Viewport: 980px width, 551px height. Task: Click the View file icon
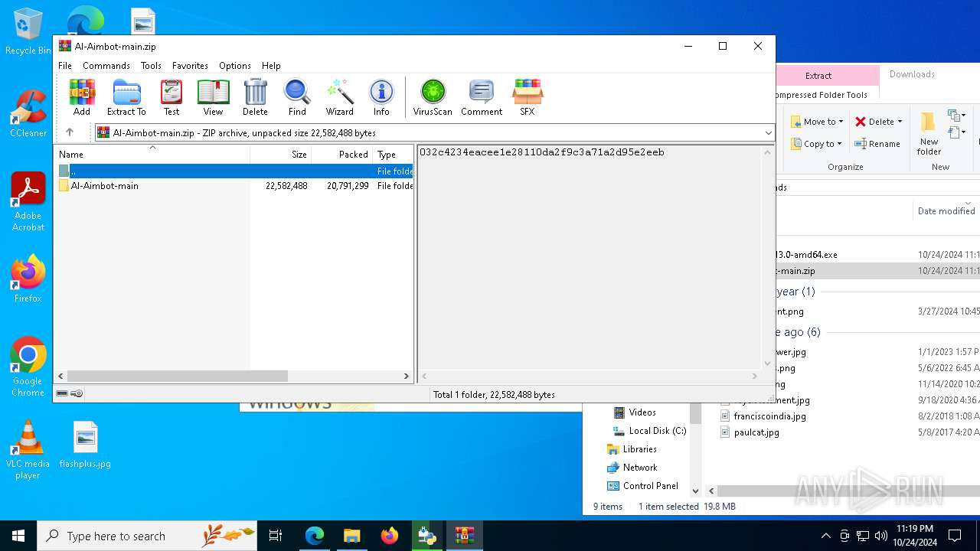point(213,97)
